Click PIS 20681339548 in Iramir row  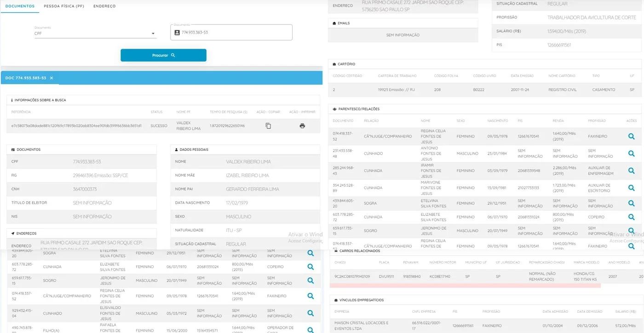point(529,171)
